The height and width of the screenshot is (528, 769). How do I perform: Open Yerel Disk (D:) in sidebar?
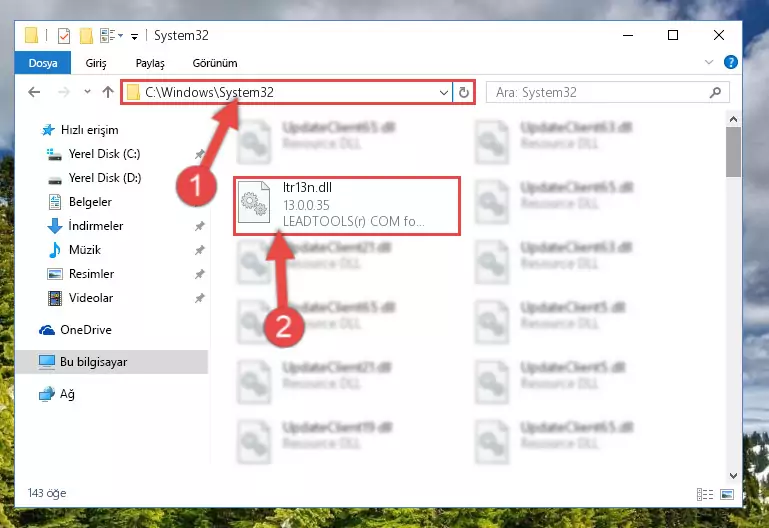click(x=104, y=178)
